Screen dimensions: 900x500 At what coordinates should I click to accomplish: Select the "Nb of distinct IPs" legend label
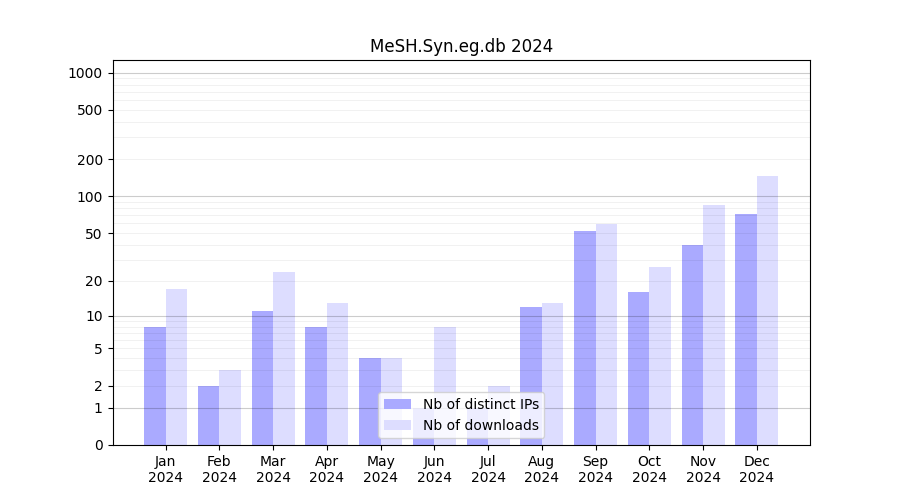[480, 404]
